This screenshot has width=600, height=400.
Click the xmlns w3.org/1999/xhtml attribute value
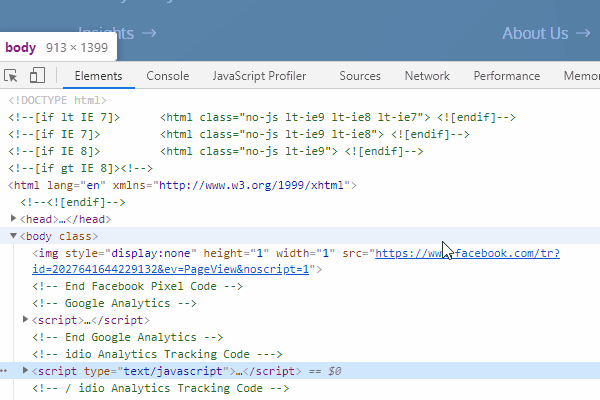click(x=251, y=185)
